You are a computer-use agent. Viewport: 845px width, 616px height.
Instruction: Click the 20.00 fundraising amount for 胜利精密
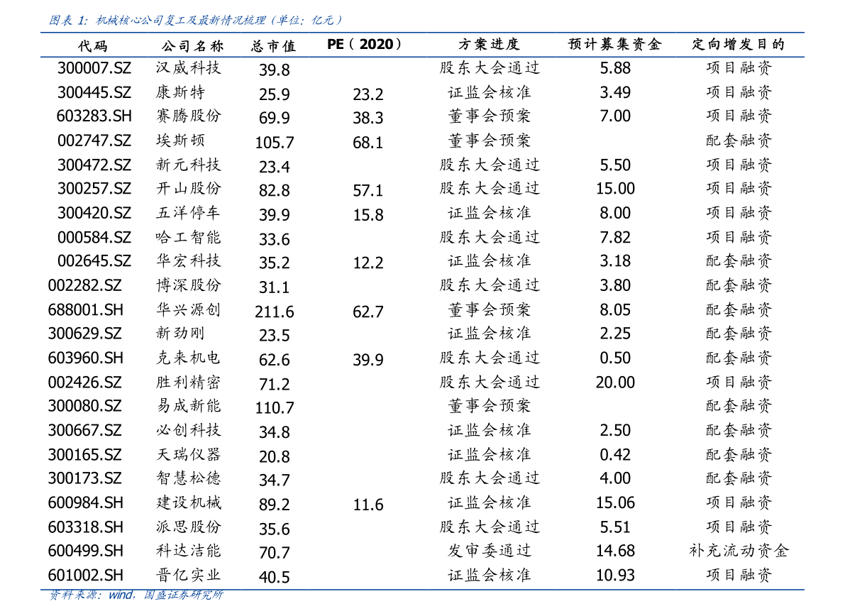click(615, 382)
